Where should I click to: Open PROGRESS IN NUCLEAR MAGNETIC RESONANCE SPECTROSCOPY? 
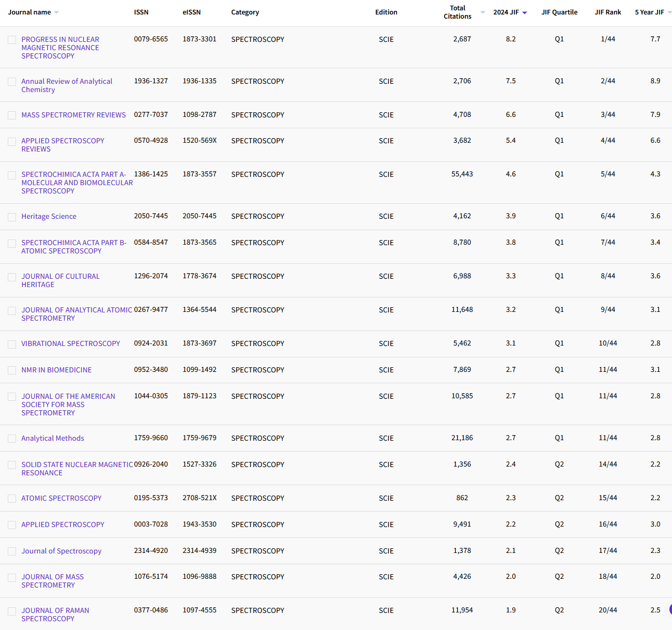pos(60,48)
